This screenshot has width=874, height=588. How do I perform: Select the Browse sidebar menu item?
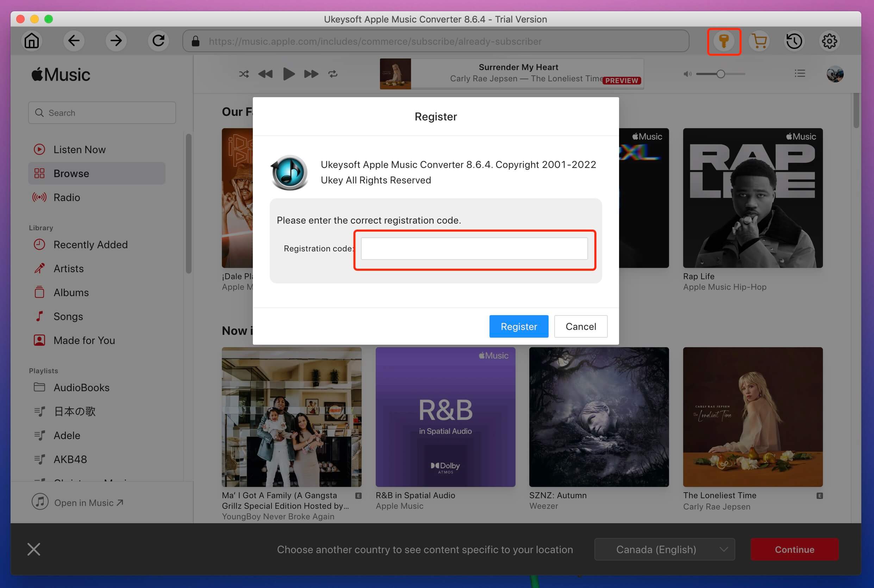point(95,173)
